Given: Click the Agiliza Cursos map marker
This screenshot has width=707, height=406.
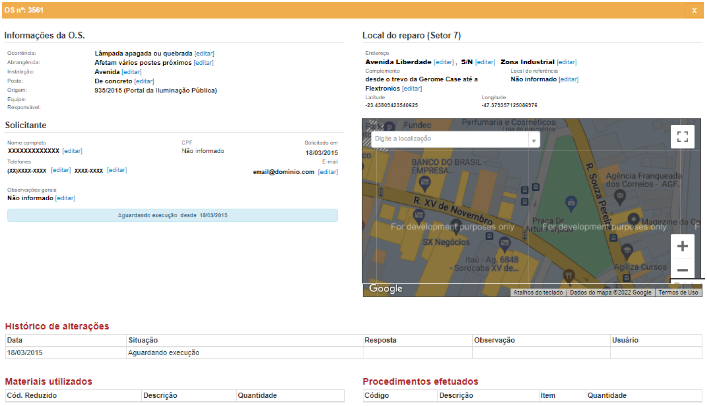Looking at the screenshot, I should click(627, 250).
